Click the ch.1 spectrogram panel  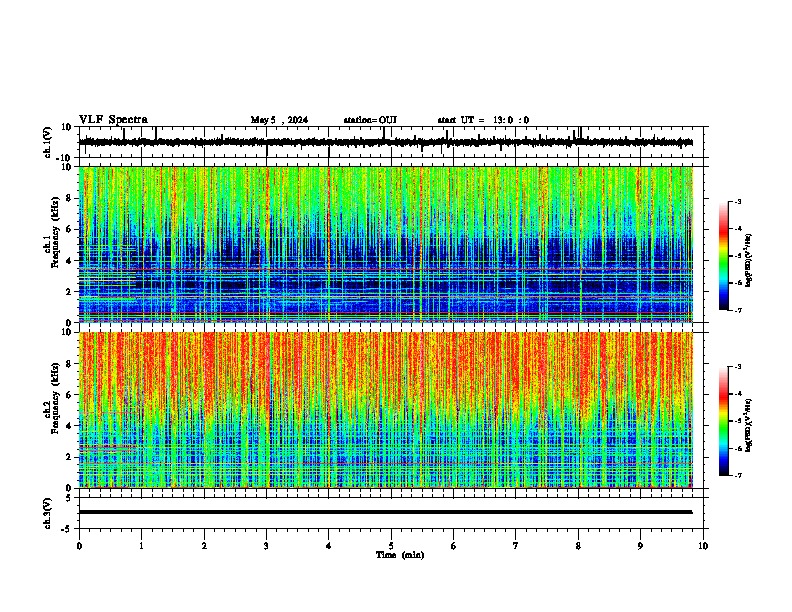[386, 244]
